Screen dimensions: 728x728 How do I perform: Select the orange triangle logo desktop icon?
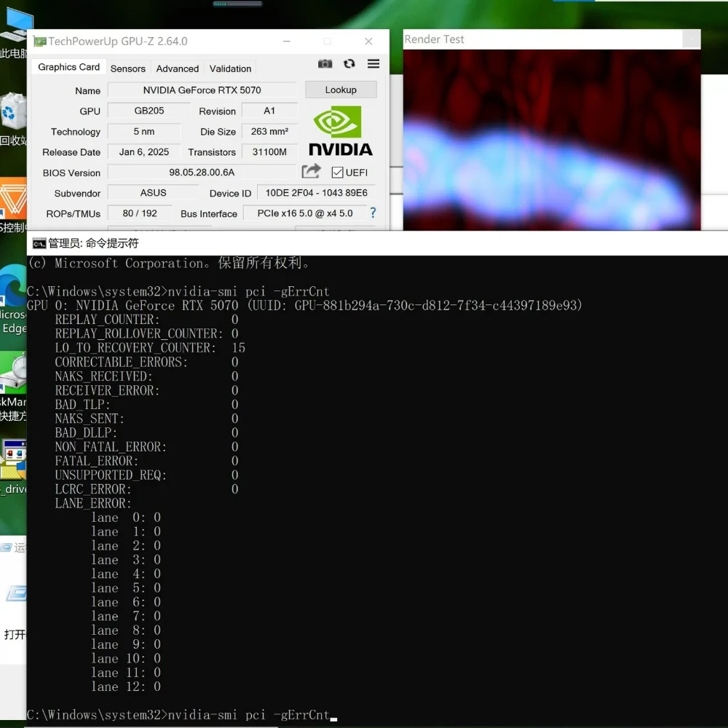coord(13,205)
